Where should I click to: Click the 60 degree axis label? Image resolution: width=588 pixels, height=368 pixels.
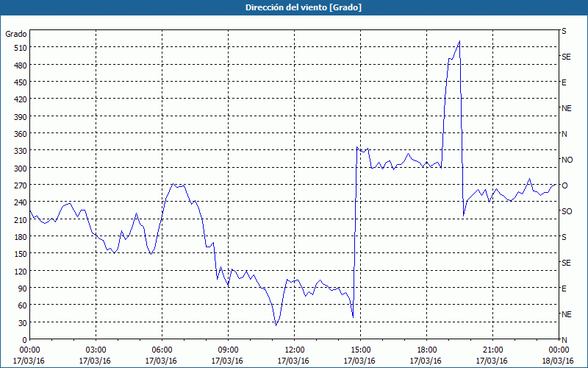point(22,305)
